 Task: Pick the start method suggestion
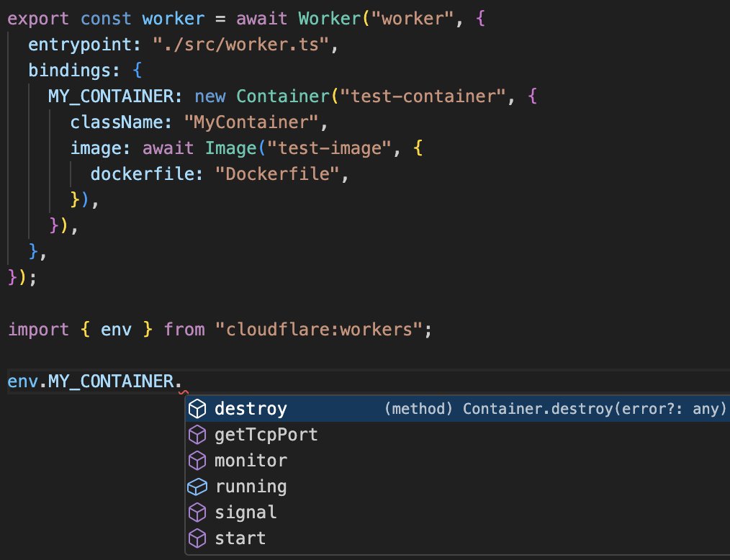[x=458, y=538]
